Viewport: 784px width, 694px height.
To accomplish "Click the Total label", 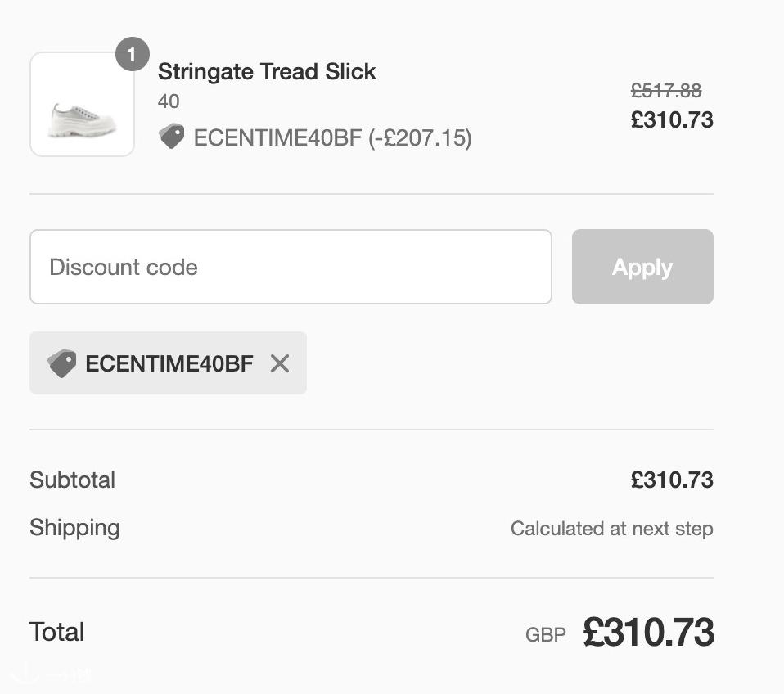I will point(56,632).
